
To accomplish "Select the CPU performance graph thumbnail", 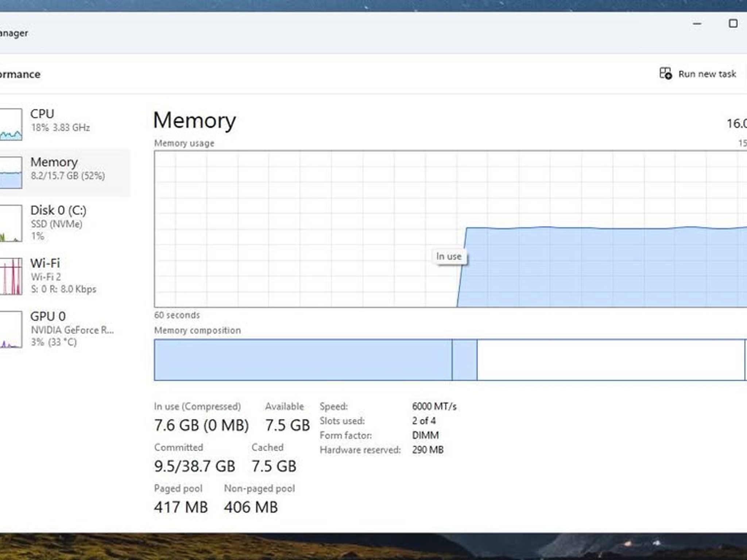I will click(11, 124).
